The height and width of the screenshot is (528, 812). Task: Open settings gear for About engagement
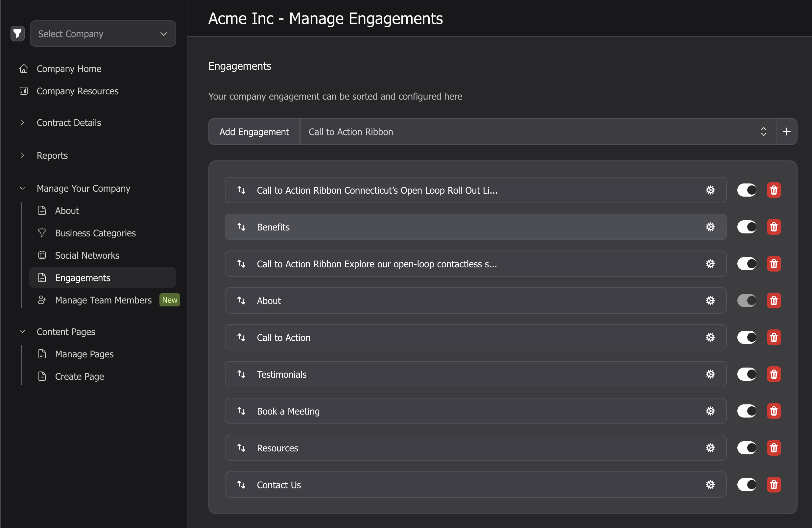tap(710, 301)
